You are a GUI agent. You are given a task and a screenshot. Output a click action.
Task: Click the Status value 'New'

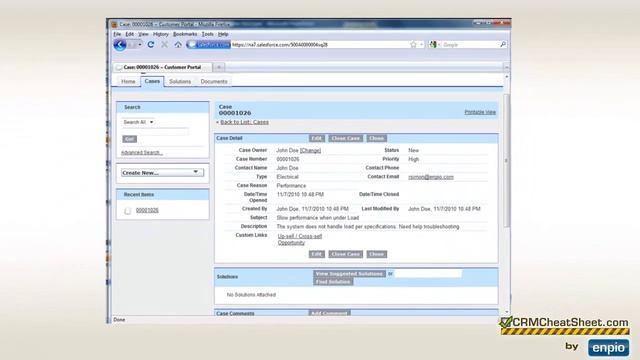[413, 151]
